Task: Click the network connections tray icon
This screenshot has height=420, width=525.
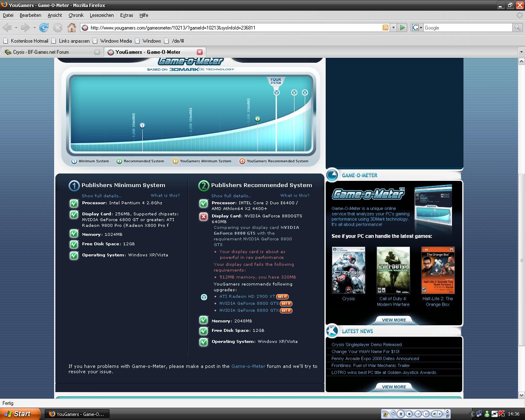Action: click(479, 414)
